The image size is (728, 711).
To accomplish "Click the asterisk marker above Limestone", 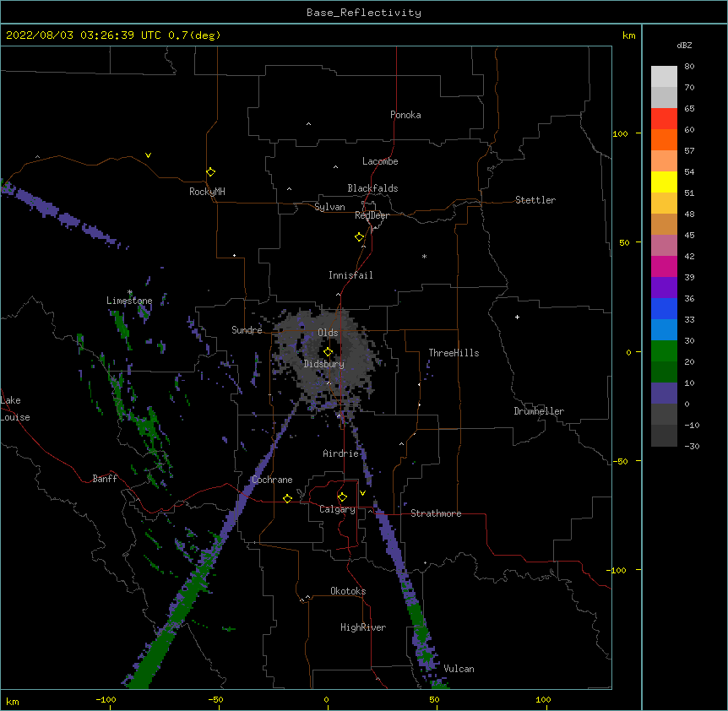I will point(129,292).
